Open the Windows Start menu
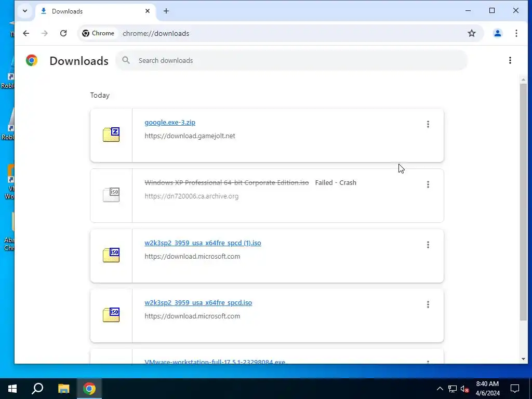The image size is (532, 399). 12,389
